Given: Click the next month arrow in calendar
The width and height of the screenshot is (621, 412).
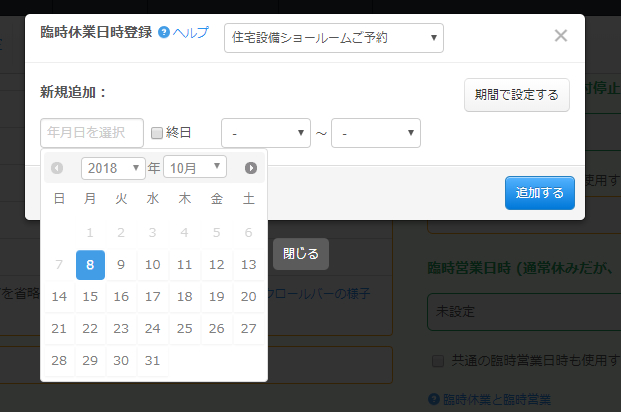Looking at the screenshot, I should click(x=251, y=168).
